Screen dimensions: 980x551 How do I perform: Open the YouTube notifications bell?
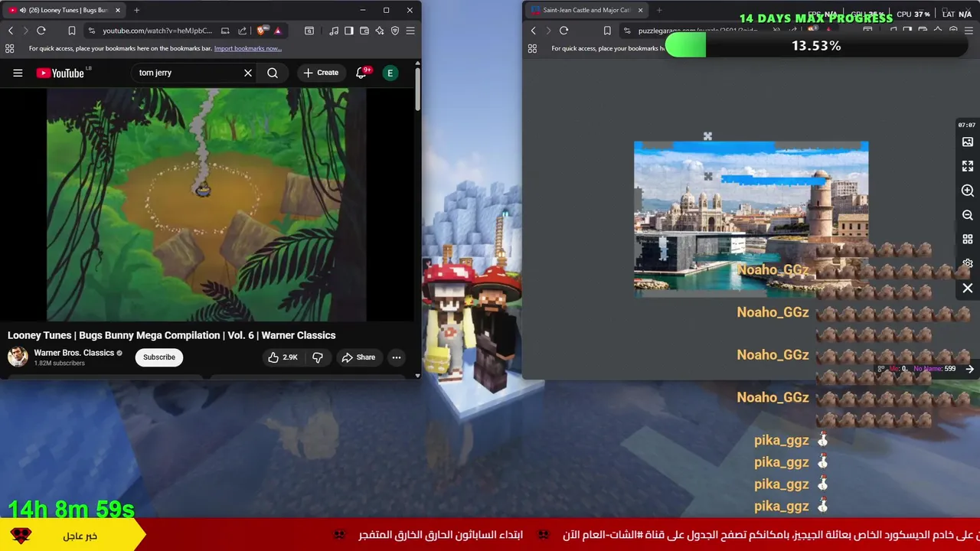[x=361, y=73]
